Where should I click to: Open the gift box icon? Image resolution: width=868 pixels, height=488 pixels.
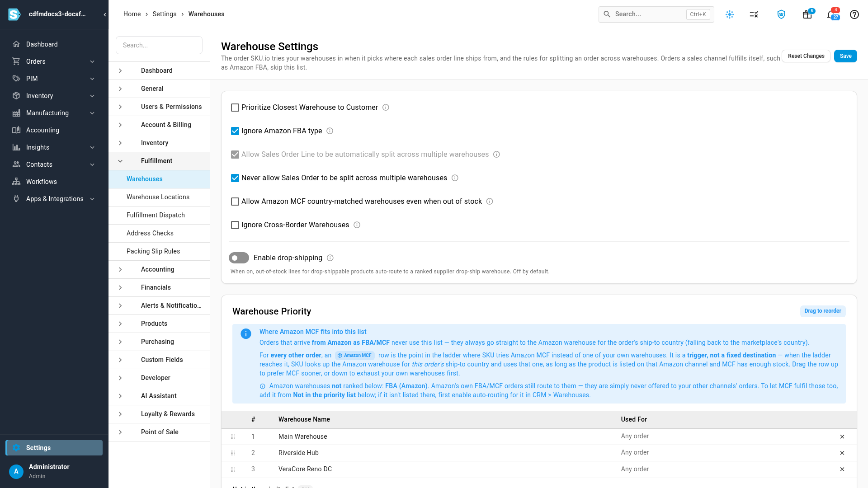807,14
